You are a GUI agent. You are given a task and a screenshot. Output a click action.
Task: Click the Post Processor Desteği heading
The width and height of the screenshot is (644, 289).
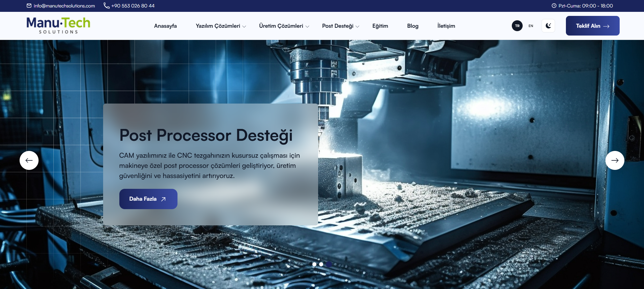coord(206,135)
